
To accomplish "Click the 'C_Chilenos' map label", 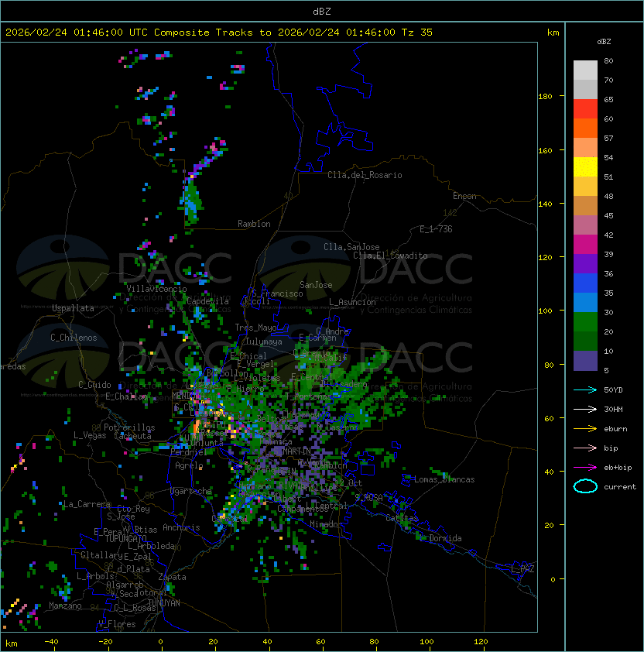I will [x=74, y=338].
